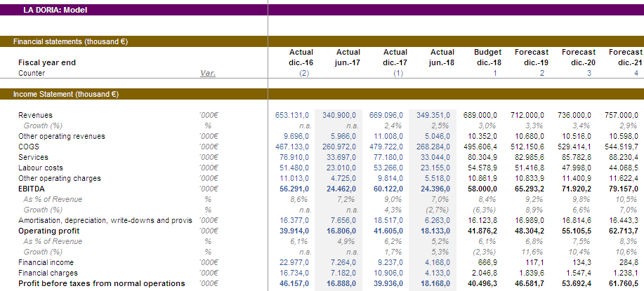
Task: Select COGS value 467.133,0
Action: coord(291,147)
